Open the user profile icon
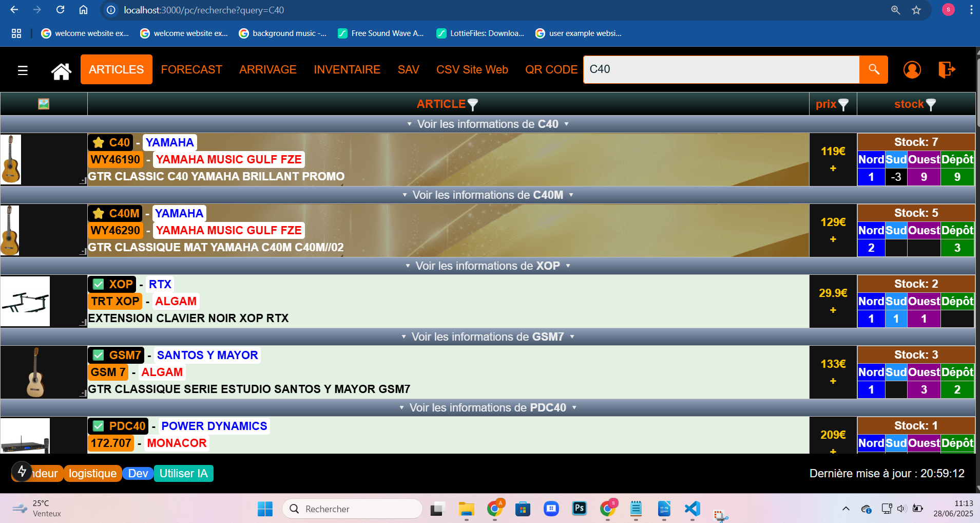This screenshot has width=980, height=523. pyautogui.click(x=912, y=69)
